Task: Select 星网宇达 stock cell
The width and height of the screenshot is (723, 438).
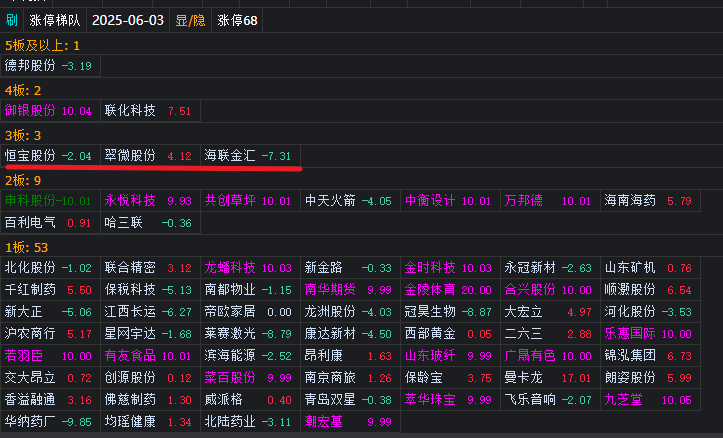Action: 150,334
